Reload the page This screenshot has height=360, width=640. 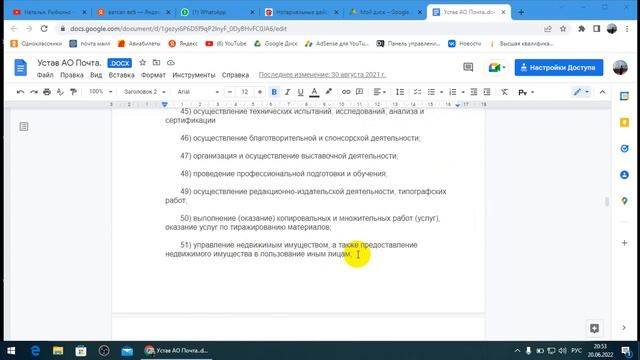pyautogui.click(x=44, y=29)
